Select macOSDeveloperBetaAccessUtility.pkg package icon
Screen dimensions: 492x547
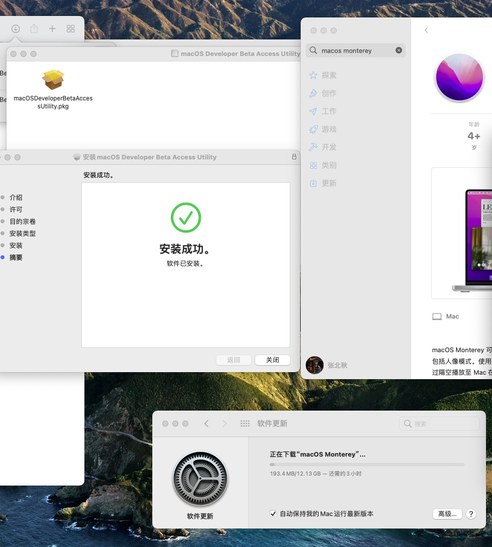click(53, 79)
